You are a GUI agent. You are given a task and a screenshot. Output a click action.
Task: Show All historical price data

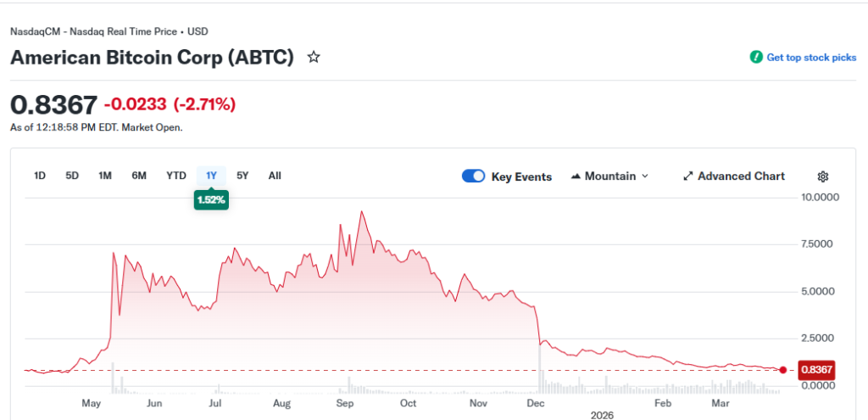275,176
